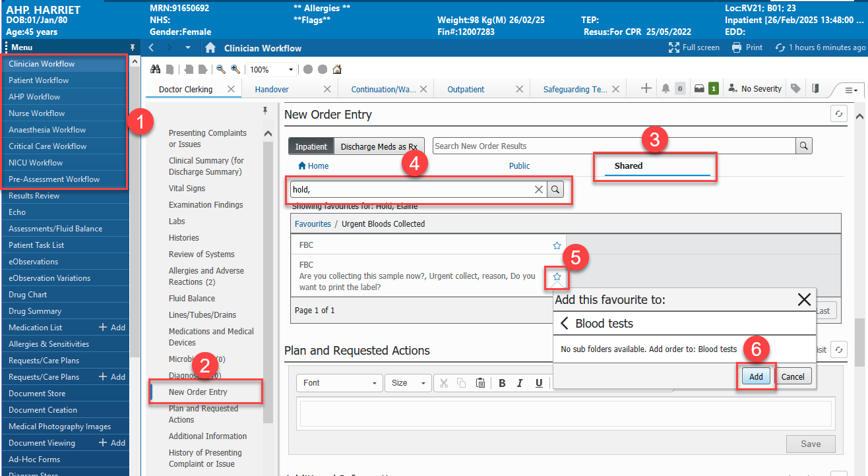Click the white Home icon beside Clinician Workflow
The width and height of the screenshot is (868, 476).
tap(210, 47)
